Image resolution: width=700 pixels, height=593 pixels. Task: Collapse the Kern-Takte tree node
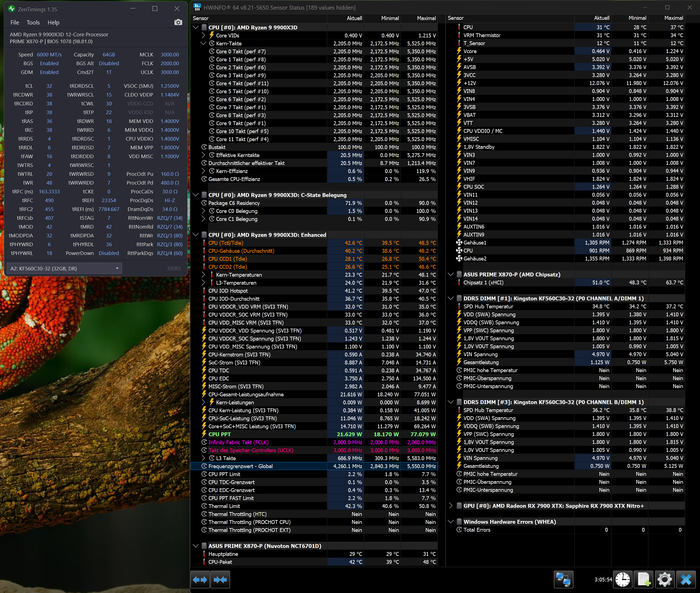click(x=203, y=43)
